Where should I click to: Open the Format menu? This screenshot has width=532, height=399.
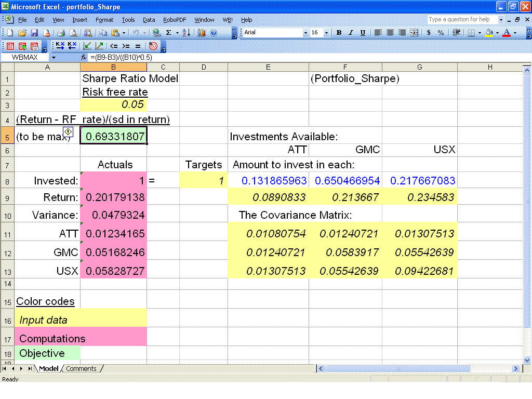(104, 20)
